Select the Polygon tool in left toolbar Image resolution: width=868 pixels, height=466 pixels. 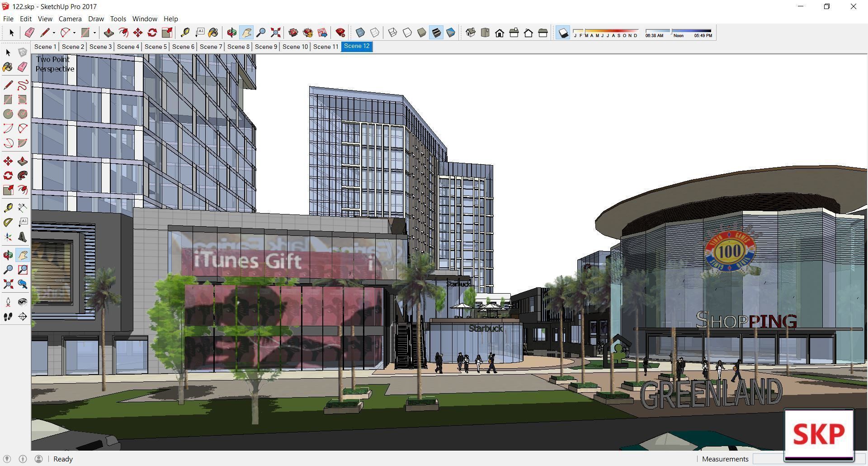(x=23, y=114)
